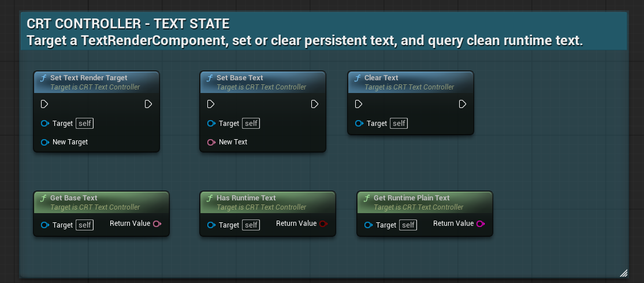Click the Clear Text execution input pin

tap(359, 104)
